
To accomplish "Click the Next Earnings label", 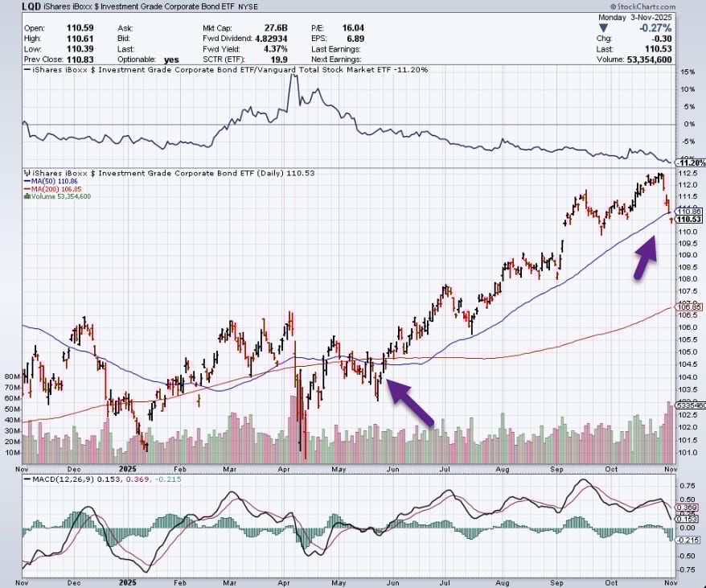I will [336, 60].
